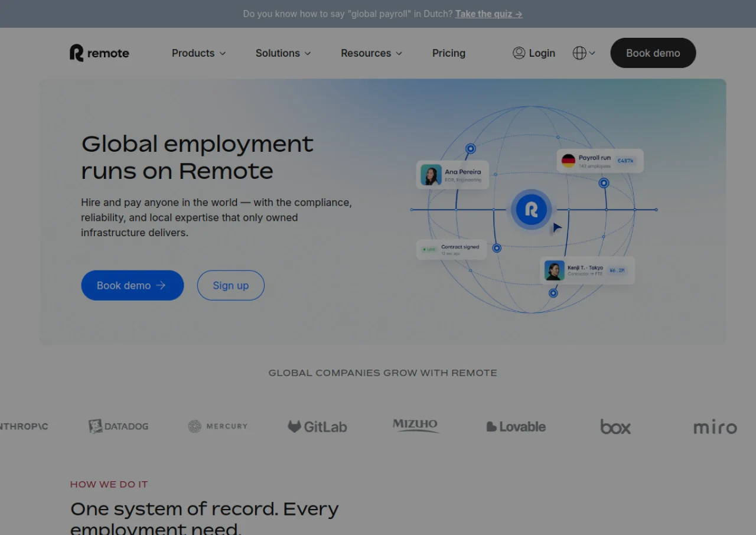This screenshot has width=756, height=535.
Task: Expand the Products menu
Action: (199, 53)
